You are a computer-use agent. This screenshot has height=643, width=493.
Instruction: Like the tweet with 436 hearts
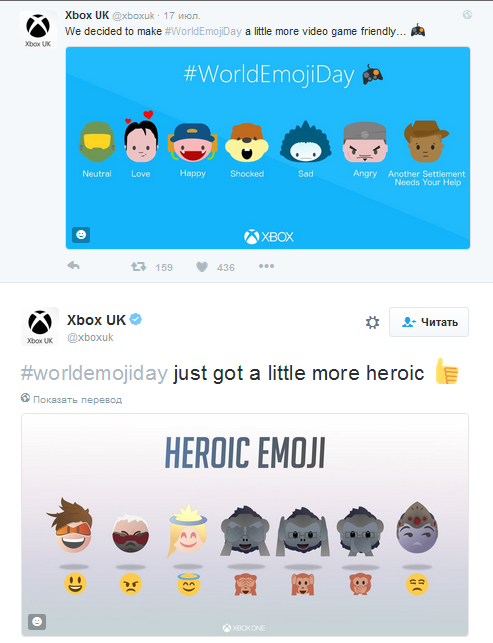(x=202, y=267)
